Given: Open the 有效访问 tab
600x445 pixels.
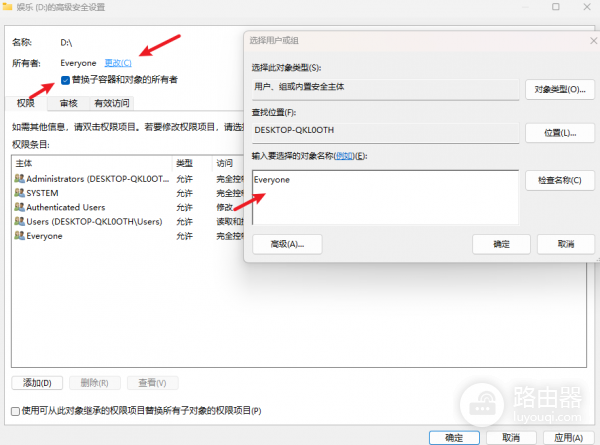Looking at the screenshot, I should (112, 103).
